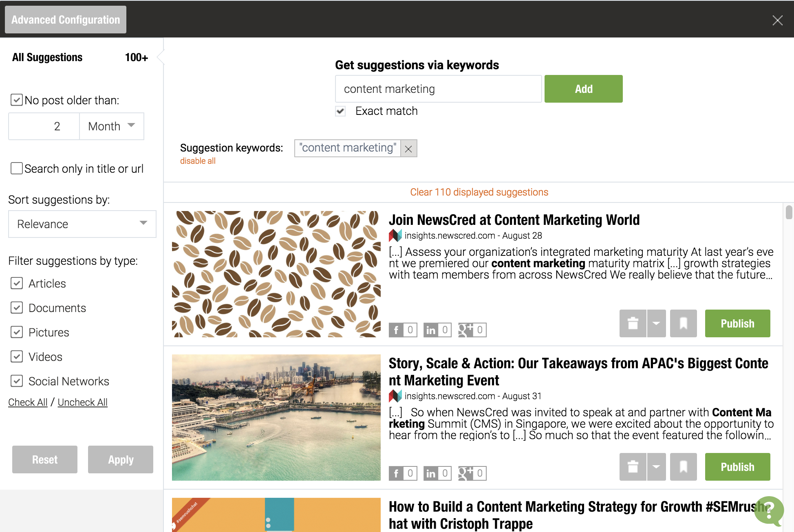Click Google+ share count on Join NewsCred post
794x532 pixels.
click(472, 330)
